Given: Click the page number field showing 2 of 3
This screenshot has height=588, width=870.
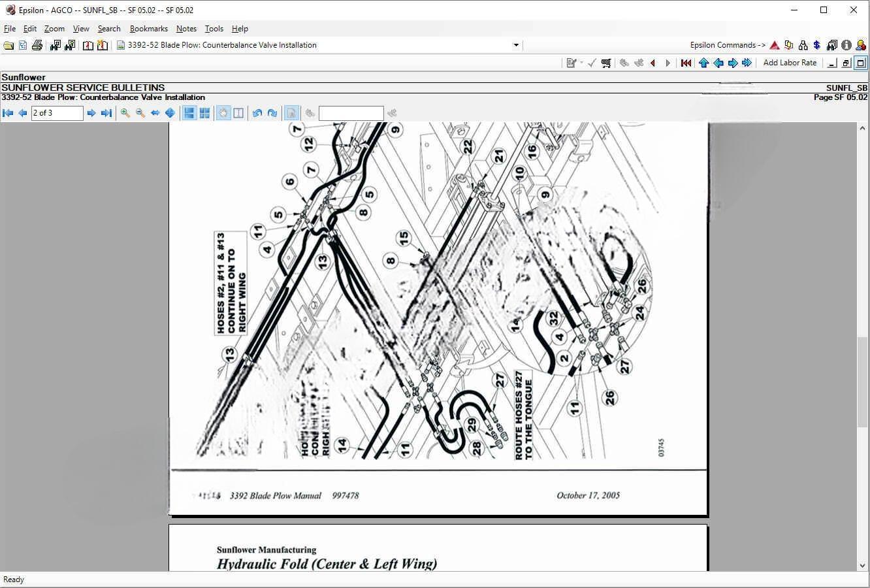Looking at the screenshot, I should click(57, 113).
